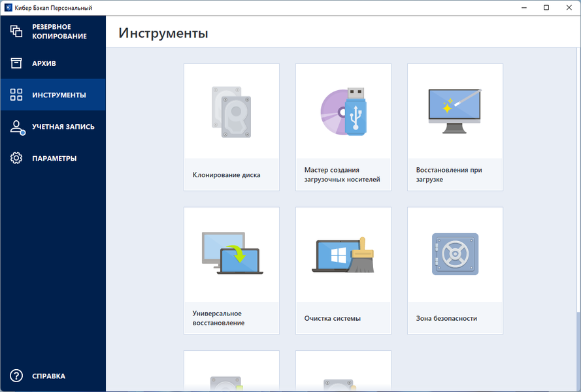Click the Инструменты grid icon
The height and width of the screenshot is (392, 581).
pyautogui.click(x=16, y=95)
